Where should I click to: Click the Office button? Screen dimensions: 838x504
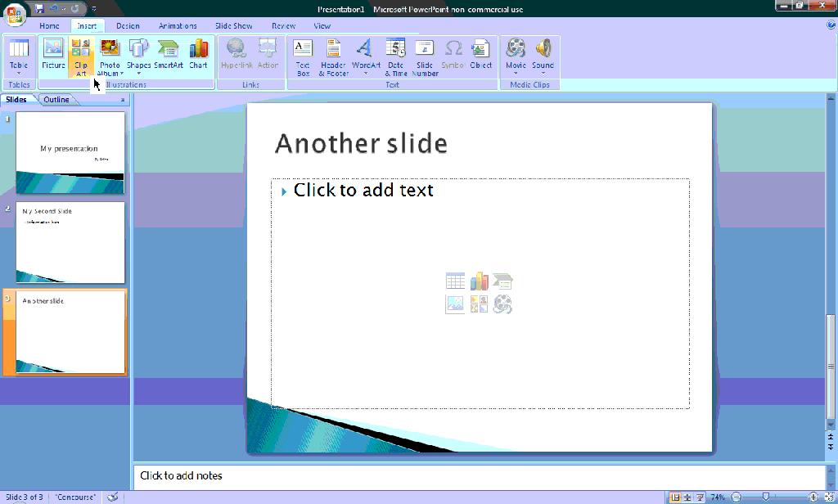[15, 15]
